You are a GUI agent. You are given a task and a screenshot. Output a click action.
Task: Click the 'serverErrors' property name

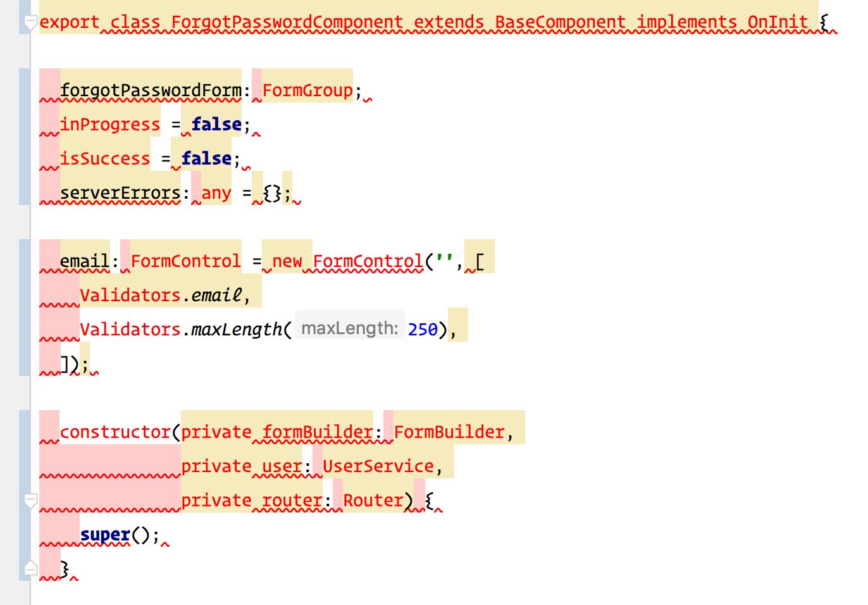point(120,193)
